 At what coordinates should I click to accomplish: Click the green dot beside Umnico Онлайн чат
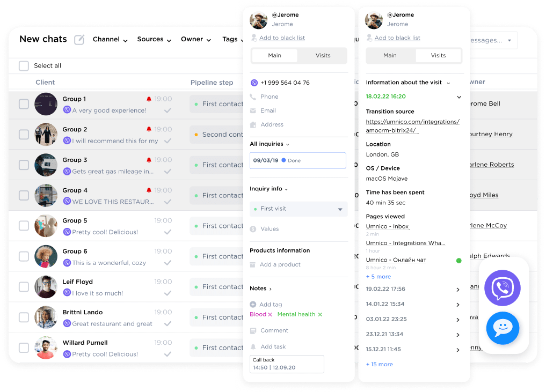coord(458,261)
